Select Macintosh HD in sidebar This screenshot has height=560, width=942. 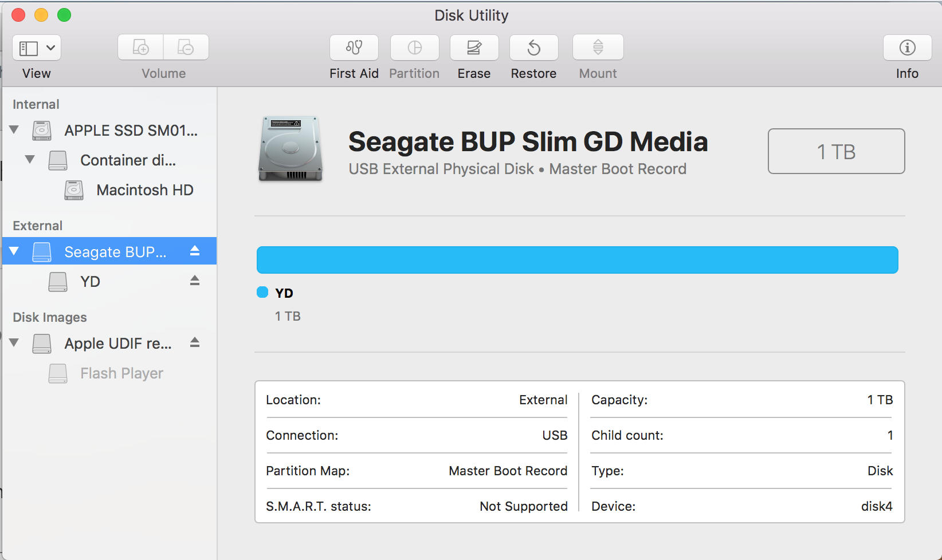point(144,190)
